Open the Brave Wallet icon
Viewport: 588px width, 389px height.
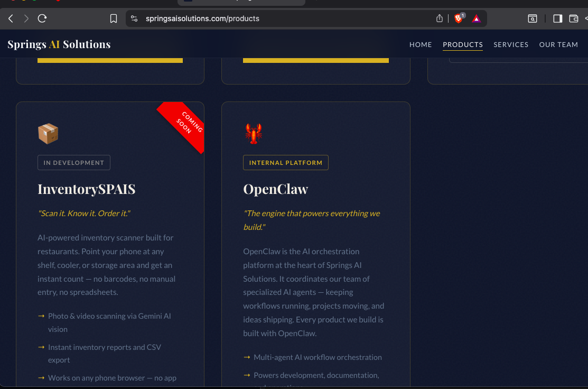[573, 18]
